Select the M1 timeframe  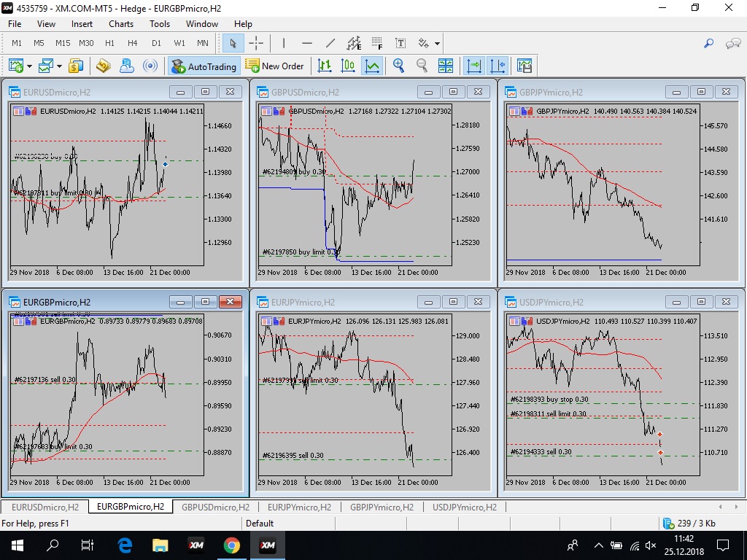(x=17, y=43)
